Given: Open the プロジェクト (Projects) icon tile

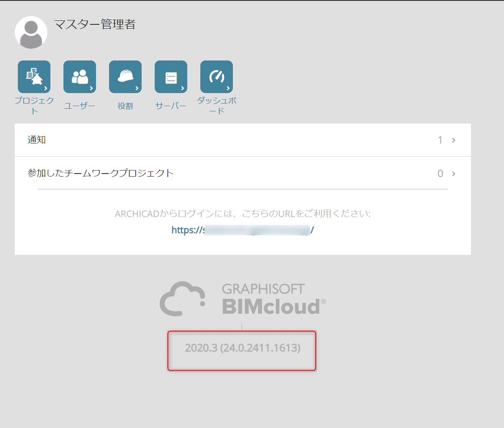Looking at the screenshot, I should [34, 77].
